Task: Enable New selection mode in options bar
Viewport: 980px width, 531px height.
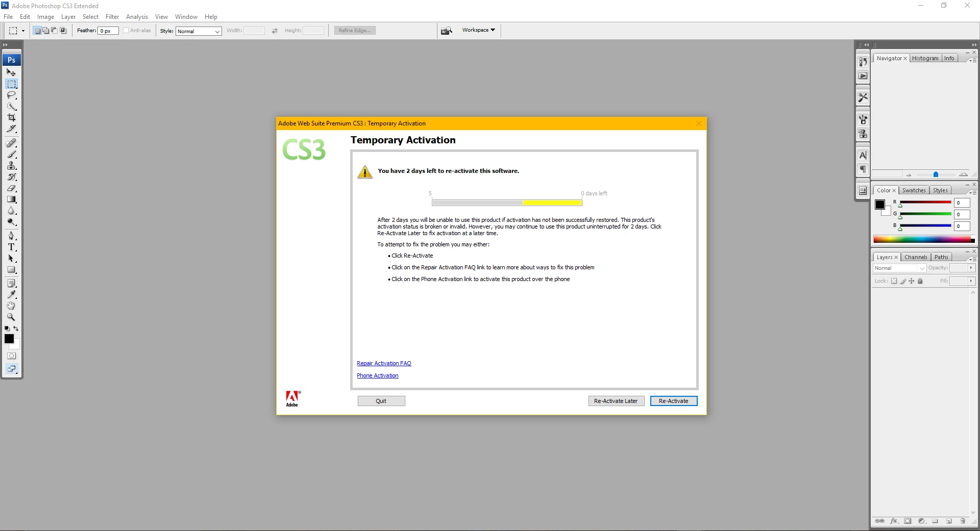Action: click(37, 31)
